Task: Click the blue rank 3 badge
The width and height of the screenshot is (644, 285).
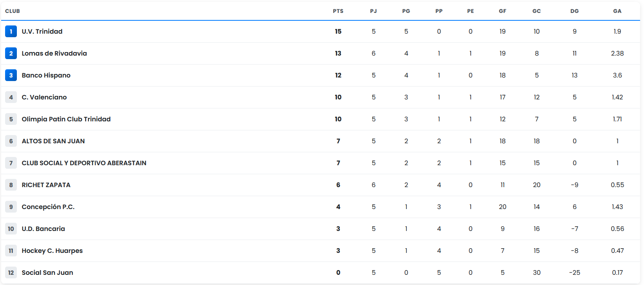Action: coord(11,75)
